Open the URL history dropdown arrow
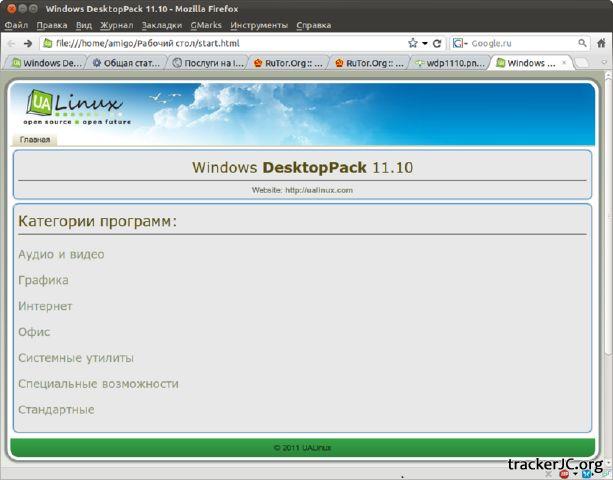This screenshot has height=480, width=613. (424, 44)
